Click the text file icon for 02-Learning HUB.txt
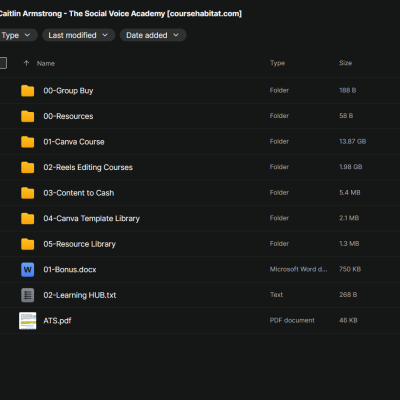Viewport: 400px width, 400px height. (27, 295)
